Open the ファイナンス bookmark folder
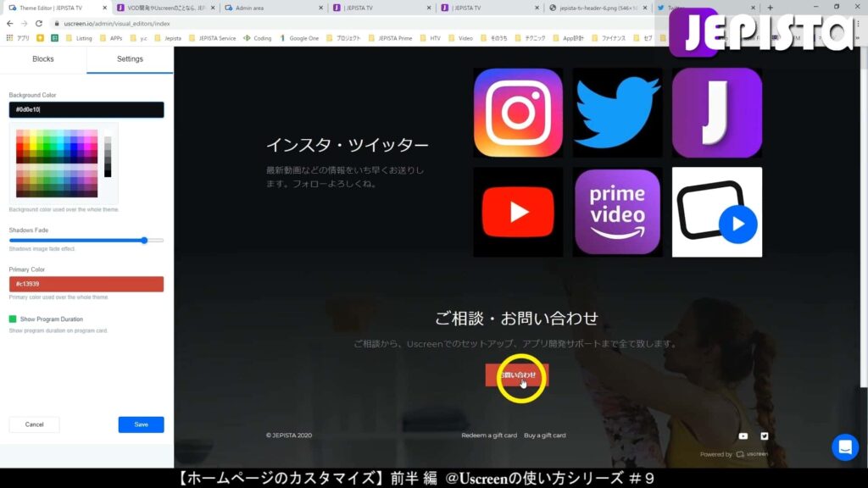868x488 pixels. click(x=609, y=38)
